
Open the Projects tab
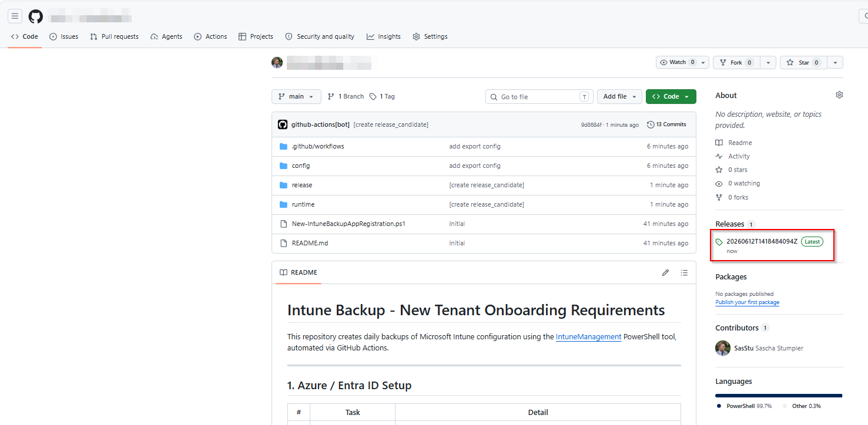[x=256, y=36]
